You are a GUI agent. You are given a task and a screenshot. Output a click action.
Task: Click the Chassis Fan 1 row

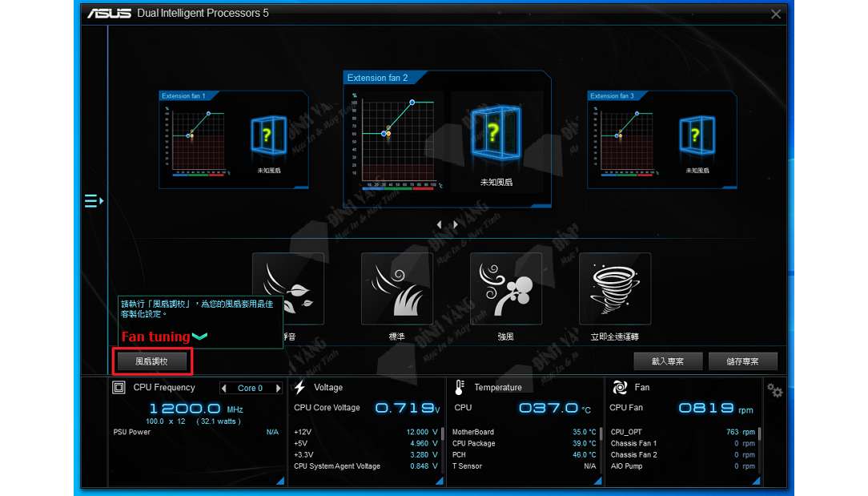pyautogui.click(x=682, y=443)
